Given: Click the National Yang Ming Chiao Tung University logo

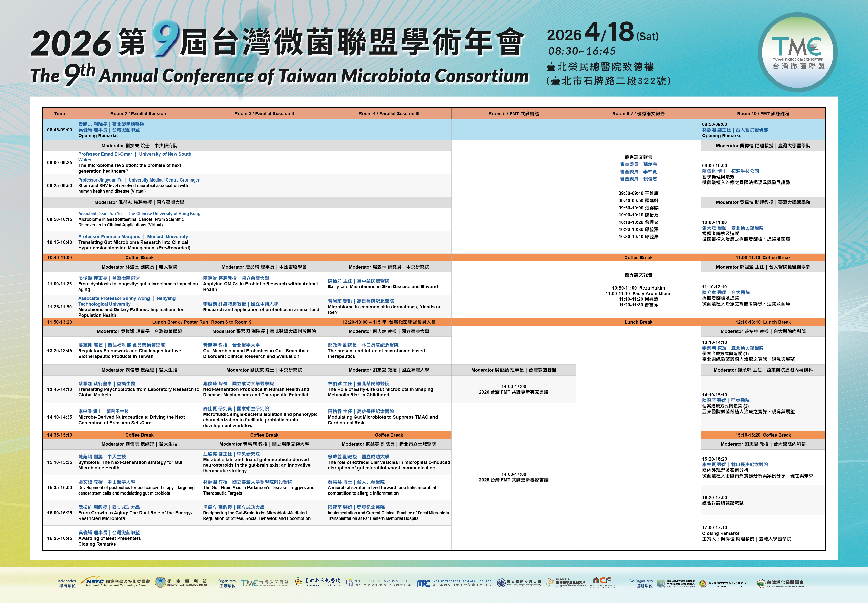Looking at the screenshot, I should (519, 583).
